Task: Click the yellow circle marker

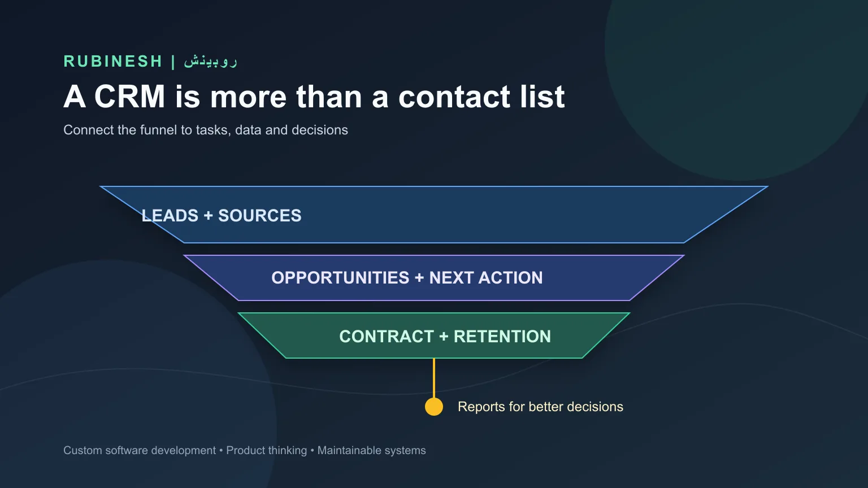Action: point(434,407)
